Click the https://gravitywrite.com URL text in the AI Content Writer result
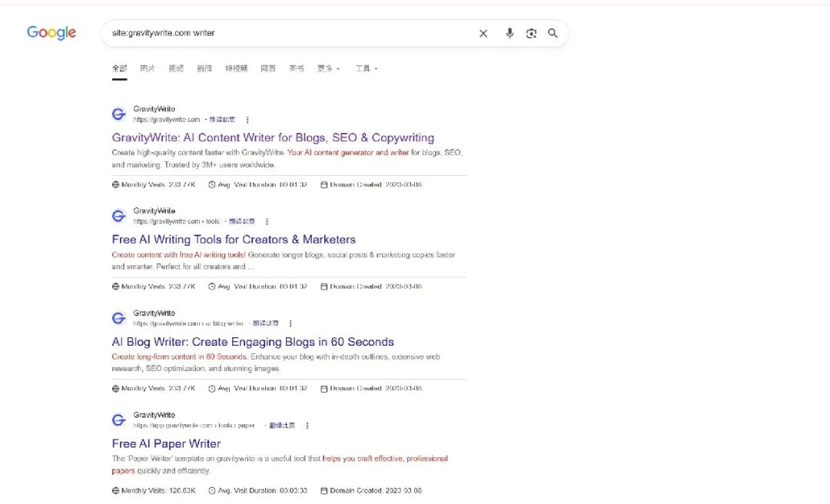 [167, 120]
